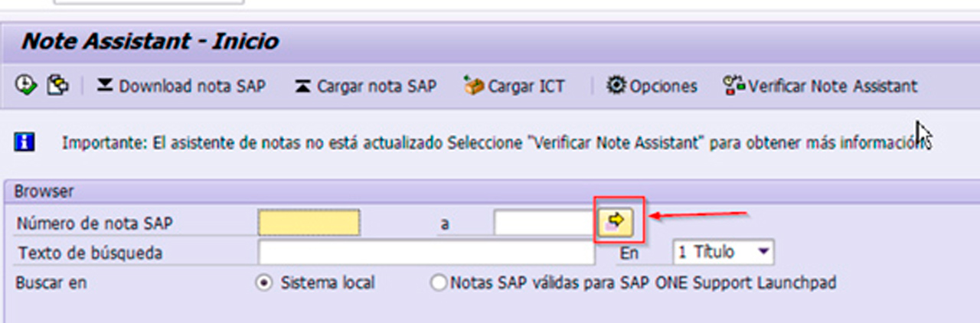Click the Browser group box header
This screenshot has height=323, width=980.
click(x=44, y=191)
